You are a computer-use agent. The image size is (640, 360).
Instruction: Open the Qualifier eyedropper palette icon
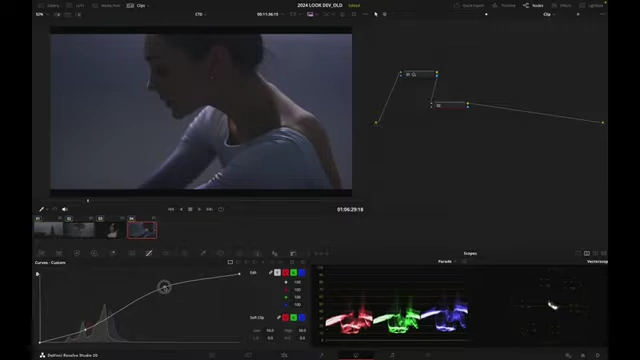click(x=203, y=253)
